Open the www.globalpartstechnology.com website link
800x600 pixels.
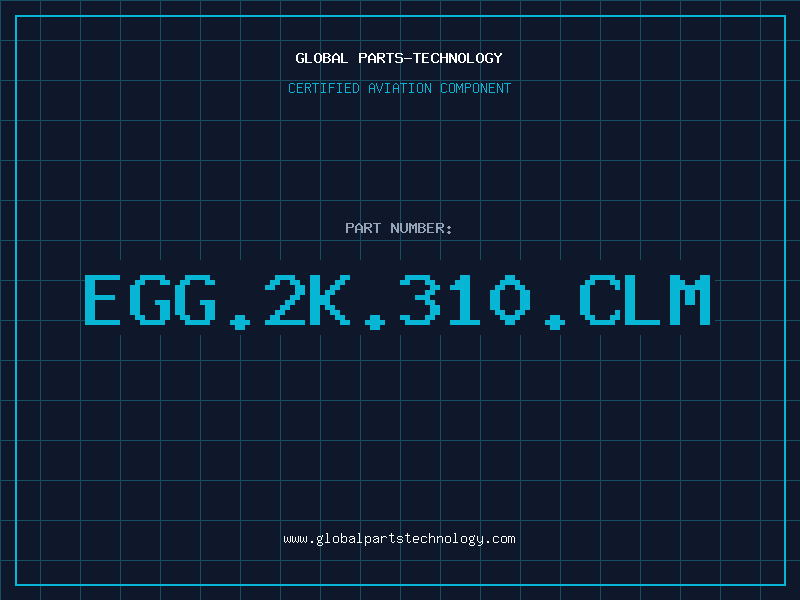click(x=399, y=539)
